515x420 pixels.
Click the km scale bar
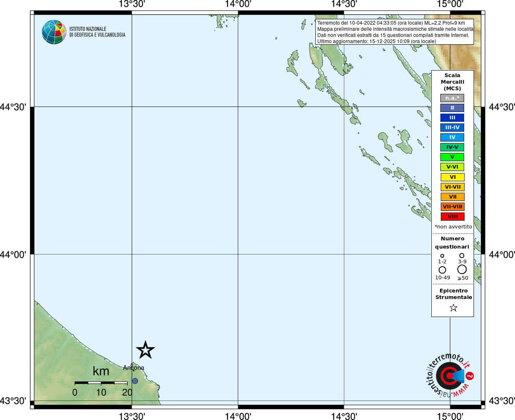(101, 383)
